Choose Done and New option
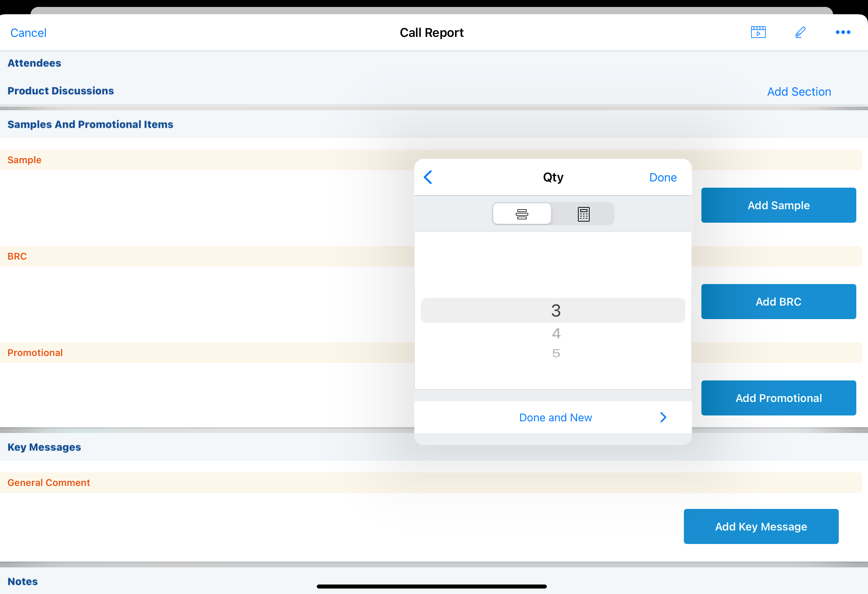The width and height of the screenshot is (868, 594). pos(555,417)
